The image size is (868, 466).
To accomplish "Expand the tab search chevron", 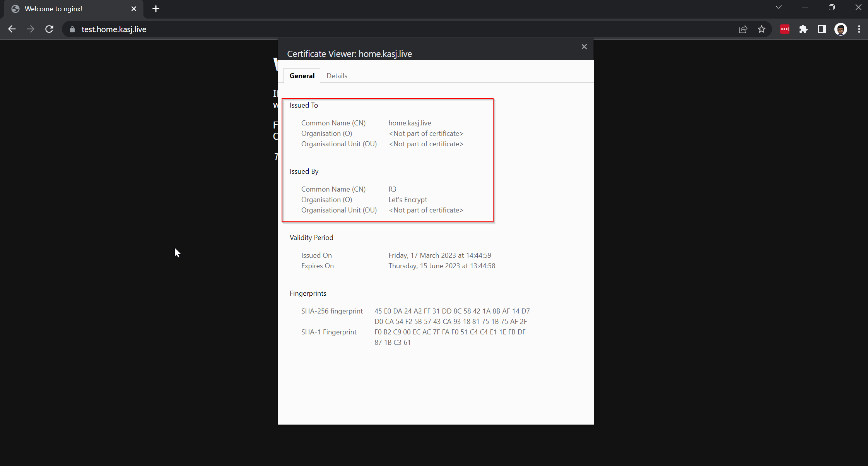I will [x=779, y=7].
